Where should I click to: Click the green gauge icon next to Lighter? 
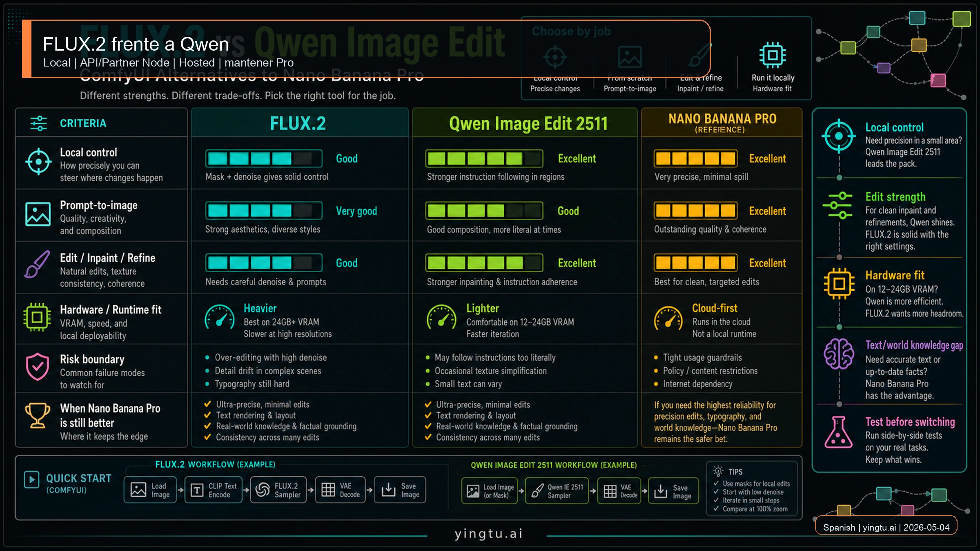[x=441, y=318]
